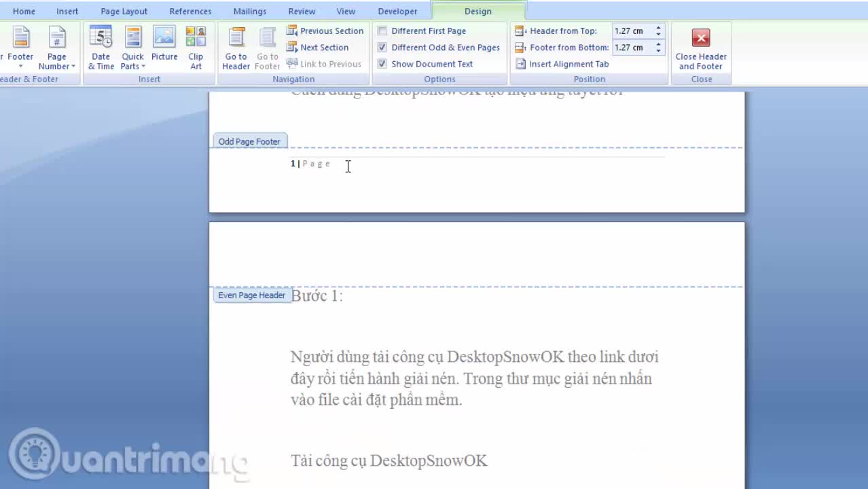Jump to Next Section
Screen dimensions: 868x489
(318, 48)
